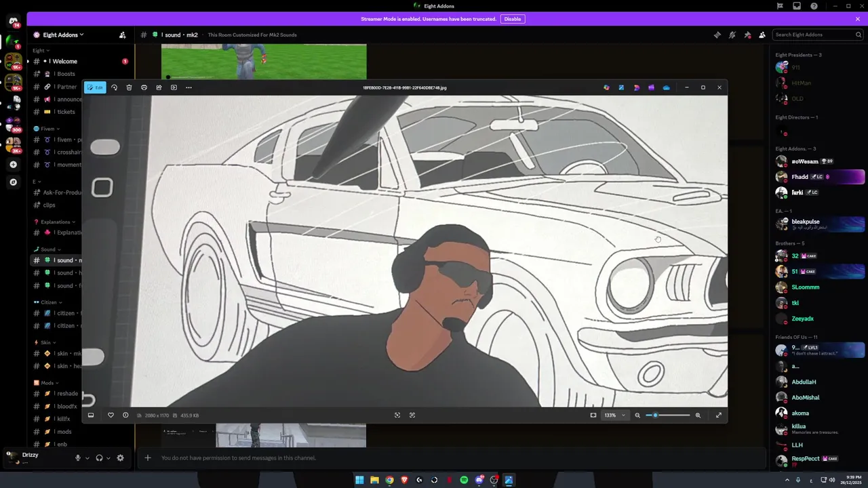Click the zoom out magnifier in Photos
Image resolution: width=868 pixels, height=488 pixels.
(x=637, y=415)
